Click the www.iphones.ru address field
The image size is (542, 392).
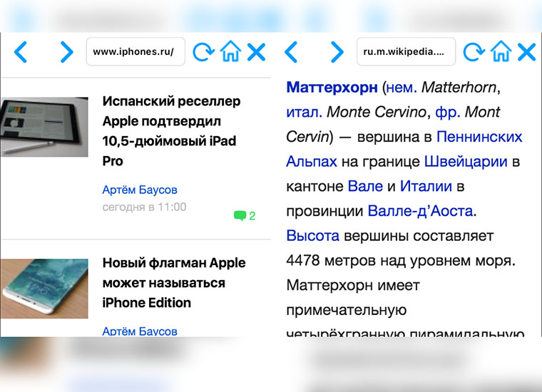135,51
